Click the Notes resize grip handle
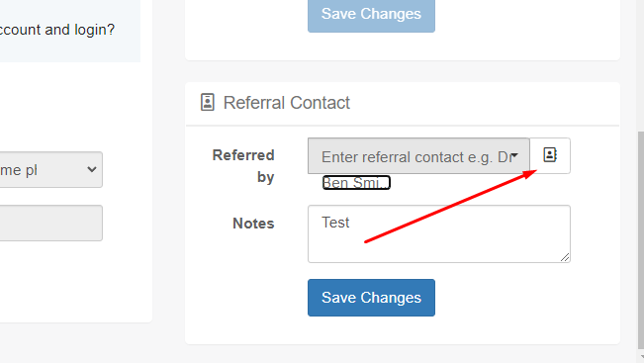Image resolution: width=644 pixels, height=363 pixels. coord(565,257)
